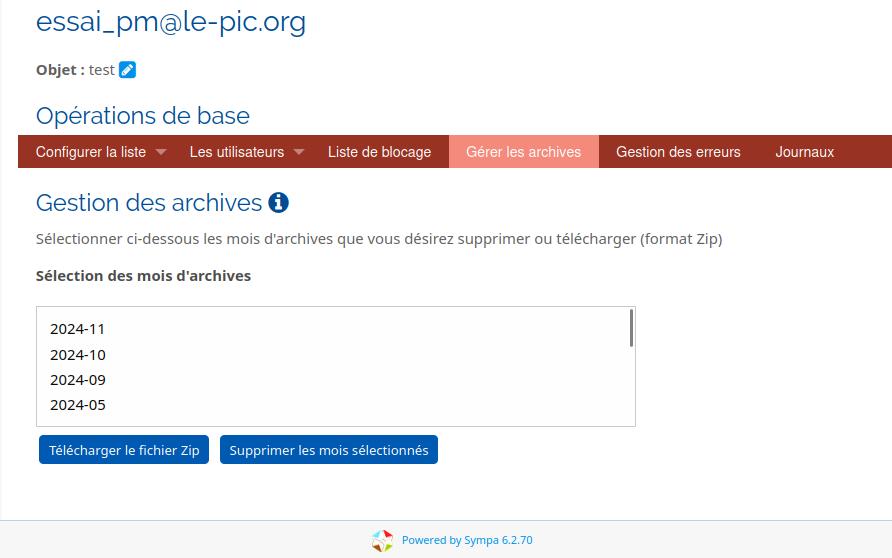Open Gestion des erreurs
Screen dimensions: 892x558
point(678,152)
